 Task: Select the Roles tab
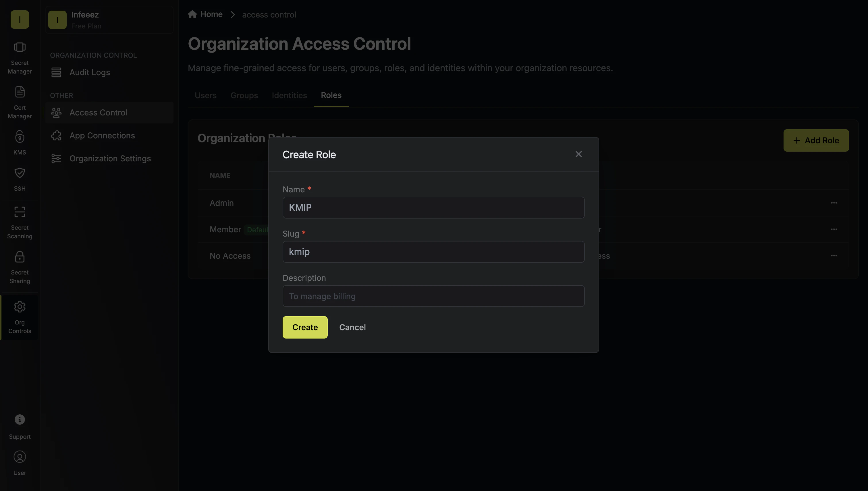(x=331, y=95)
